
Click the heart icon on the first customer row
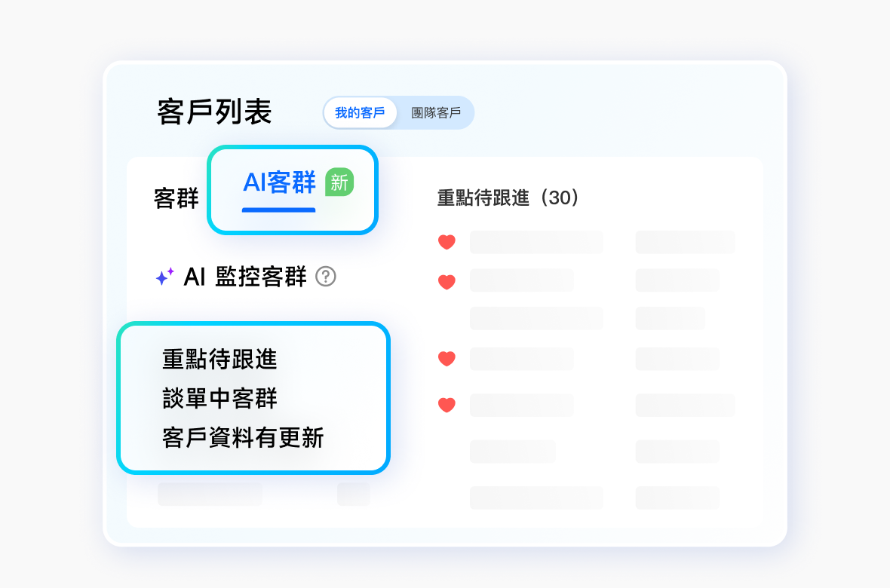[x=447, y=241]
